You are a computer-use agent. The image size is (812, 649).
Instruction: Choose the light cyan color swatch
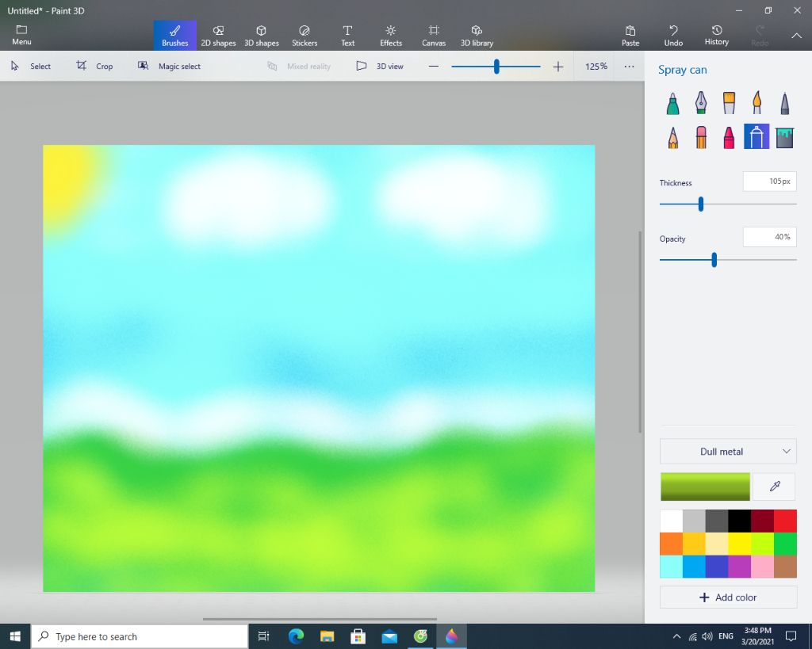pos(671,567)
